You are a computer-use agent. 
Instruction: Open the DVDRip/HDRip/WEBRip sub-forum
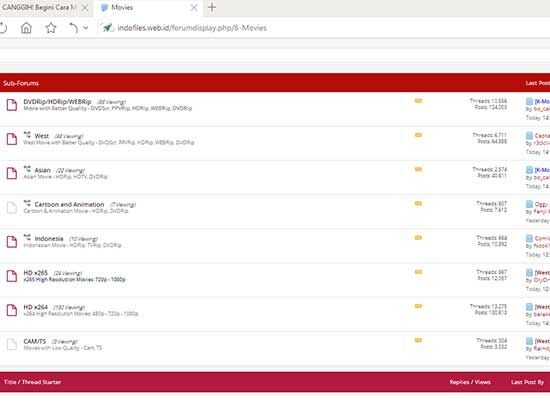pos(57,101)
